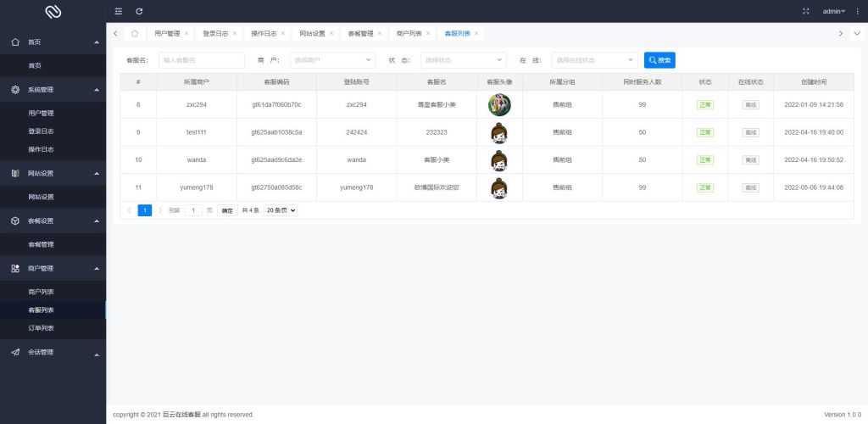
Task: Change the 20条/页 page size selector
Action: pos(281,210)
